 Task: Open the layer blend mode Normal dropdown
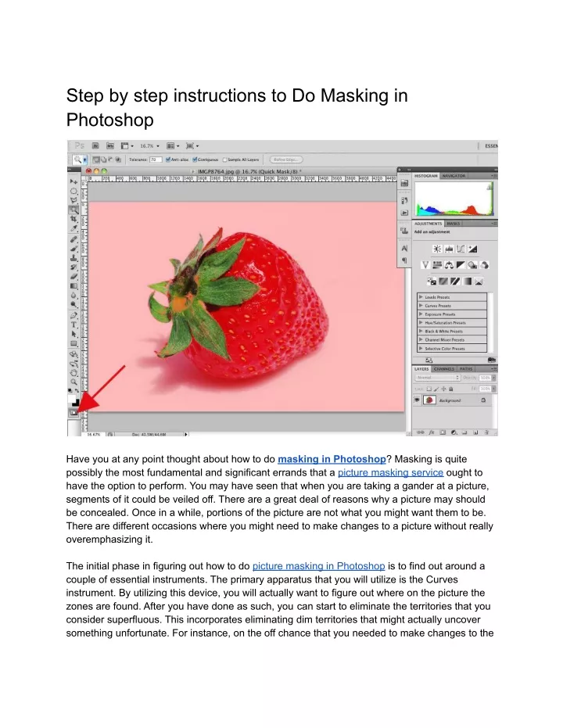(437, 378)
